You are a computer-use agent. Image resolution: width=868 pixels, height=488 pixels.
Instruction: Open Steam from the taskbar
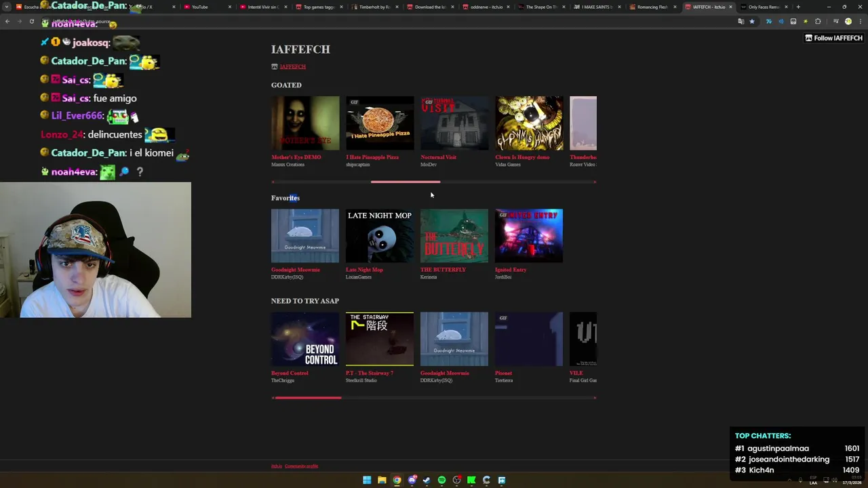tap(427, 480)
